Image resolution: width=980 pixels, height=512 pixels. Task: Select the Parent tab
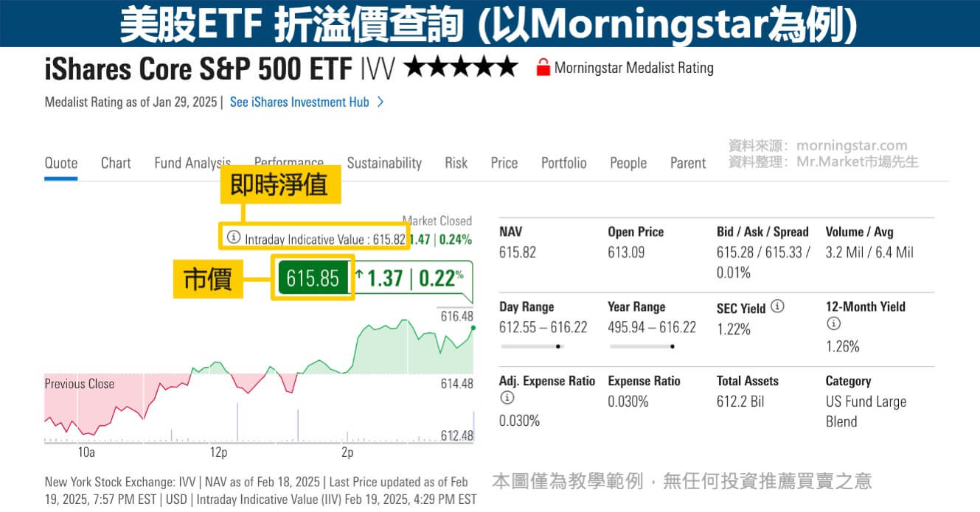coord(688,163)
